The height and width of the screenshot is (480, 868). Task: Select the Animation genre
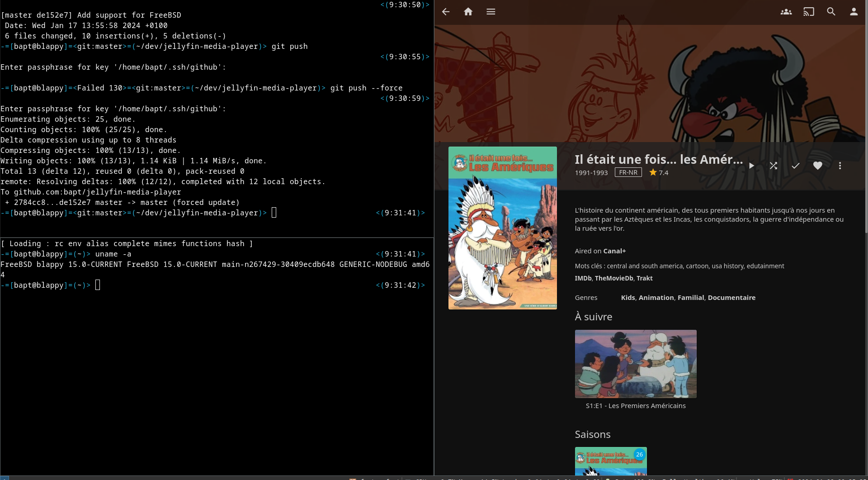(x=656, y=298)
